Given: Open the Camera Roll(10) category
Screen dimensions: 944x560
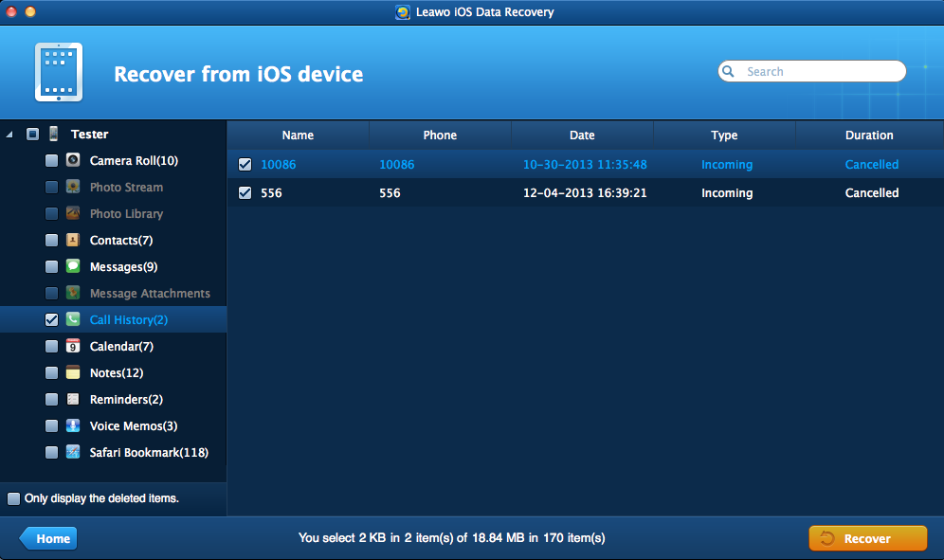Looking at the screenshot, I should coord(134,161).
